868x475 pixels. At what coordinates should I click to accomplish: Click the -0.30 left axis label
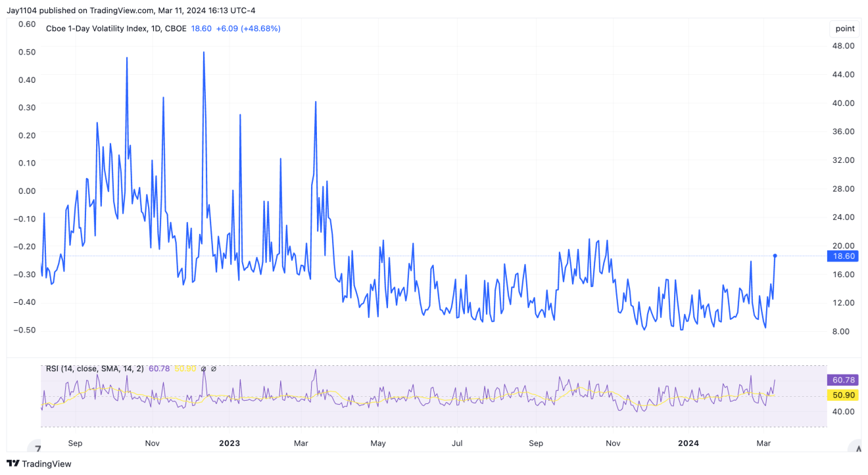tap(26, 274)
